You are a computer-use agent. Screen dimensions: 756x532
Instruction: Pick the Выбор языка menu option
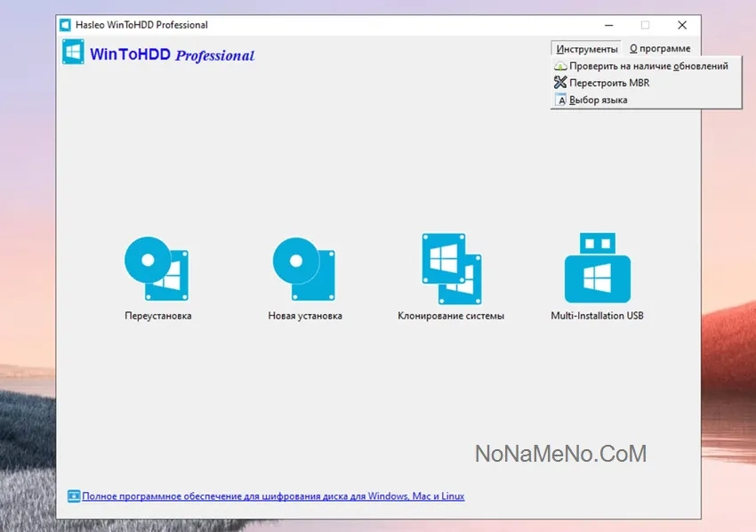pos(598,100)
